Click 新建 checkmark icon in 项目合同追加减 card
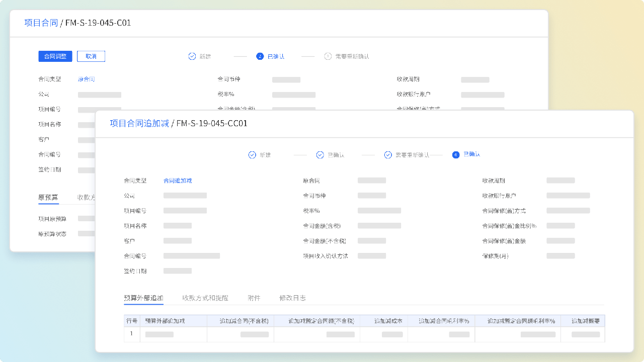 coord(252,155)
